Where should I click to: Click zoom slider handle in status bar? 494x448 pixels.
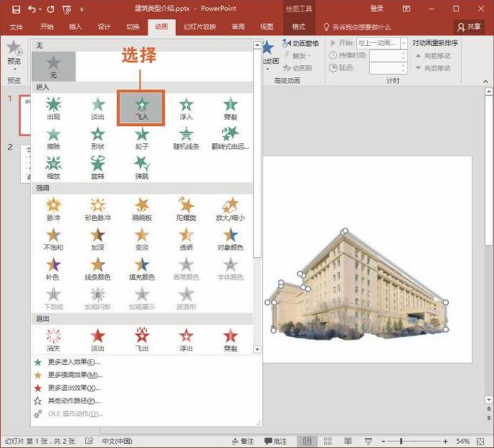pyautogui.click(x=401, y=442)
